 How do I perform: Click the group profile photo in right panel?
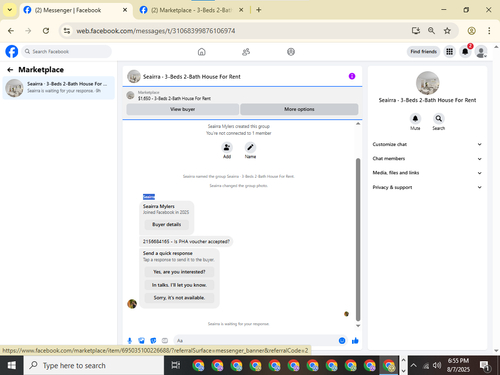[428, 83]
